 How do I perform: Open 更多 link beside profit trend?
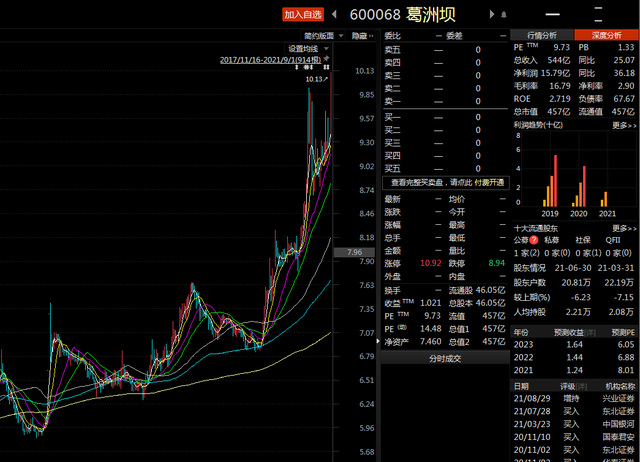click(x=623, y=125)
